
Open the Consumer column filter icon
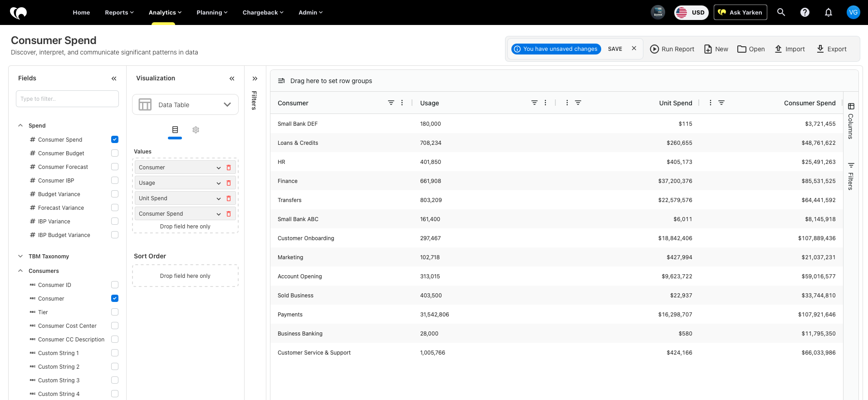pos(391,103)
